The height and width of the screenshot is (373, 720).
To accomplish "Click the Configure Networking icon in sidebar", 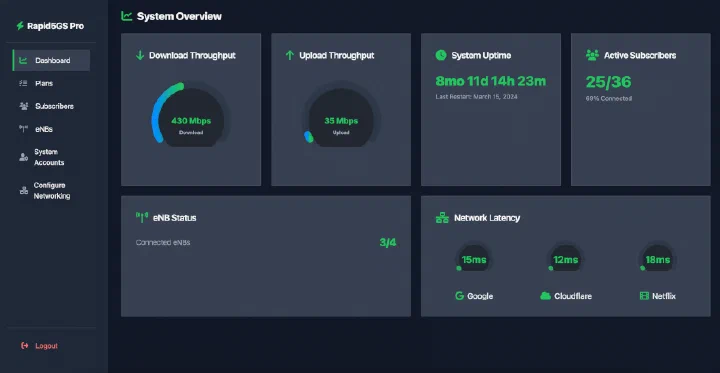I will [23, 191].
